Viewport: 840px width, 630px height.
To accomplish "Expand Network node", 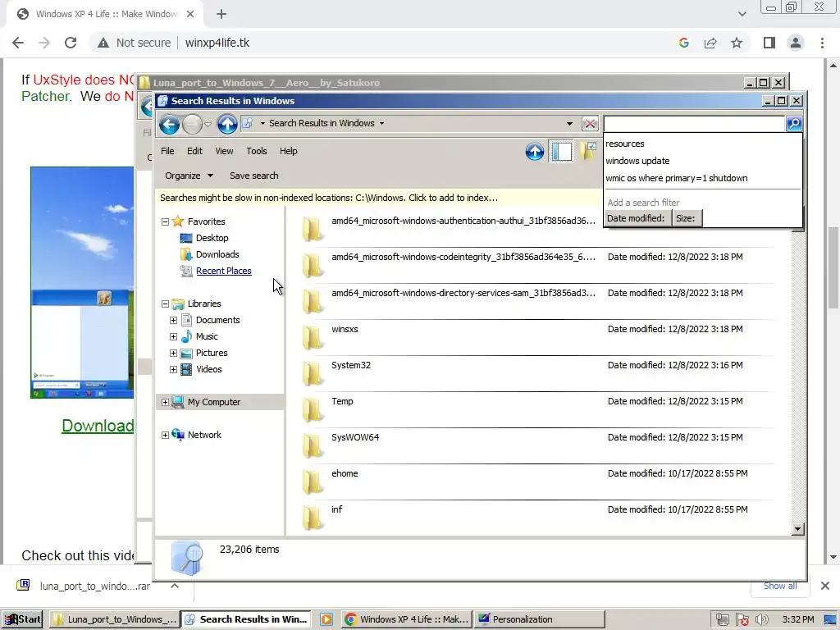I will (x=165, y=435).
